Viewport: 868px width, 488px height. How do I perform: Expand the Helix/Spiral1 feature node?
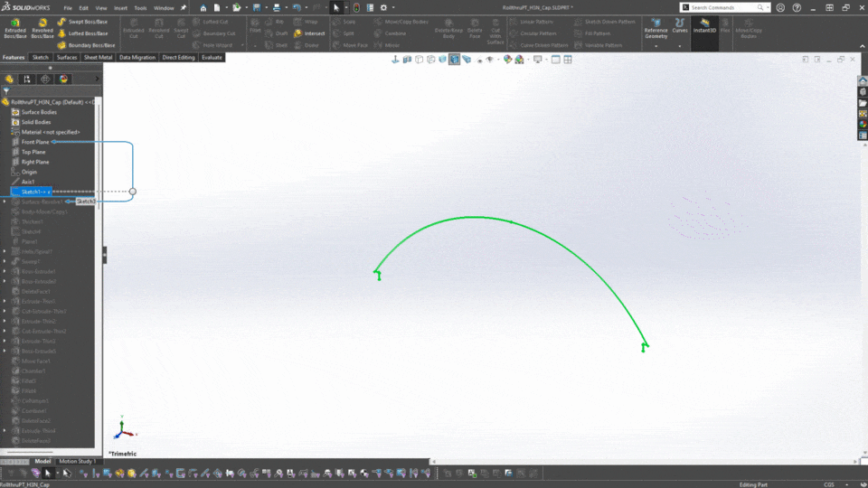tap(5, 251)
